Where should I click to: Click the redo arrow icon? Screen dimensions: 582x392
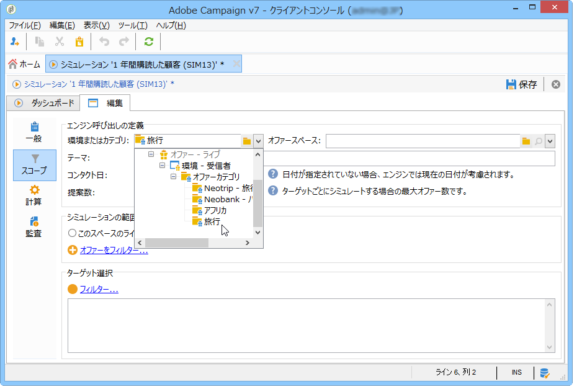click(x=124, y=42)
